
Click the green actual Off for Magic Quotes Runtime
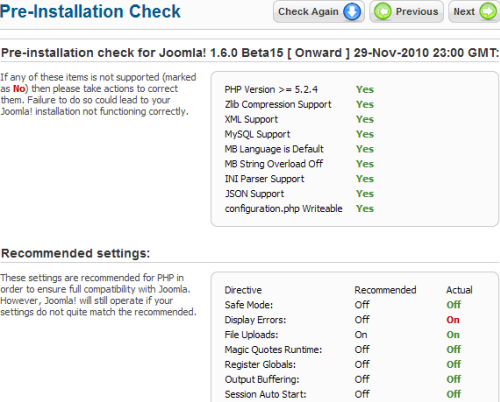coord(454,349)
